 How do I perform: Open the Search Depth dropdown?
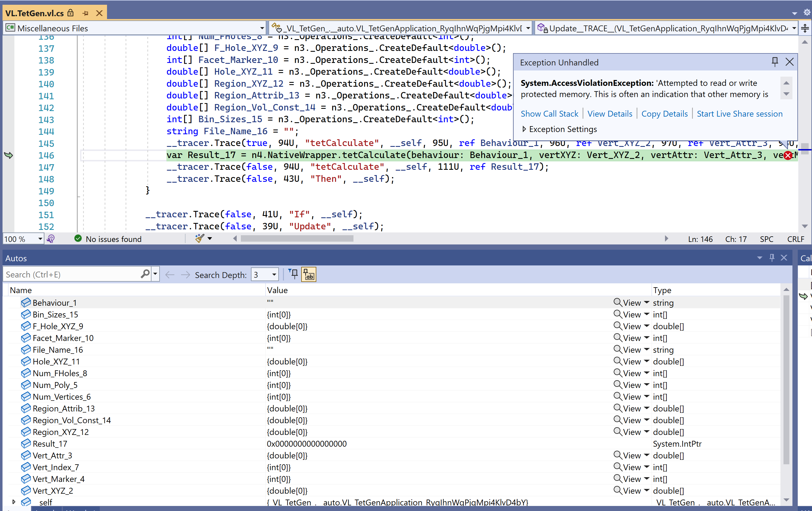coord(274,275)
